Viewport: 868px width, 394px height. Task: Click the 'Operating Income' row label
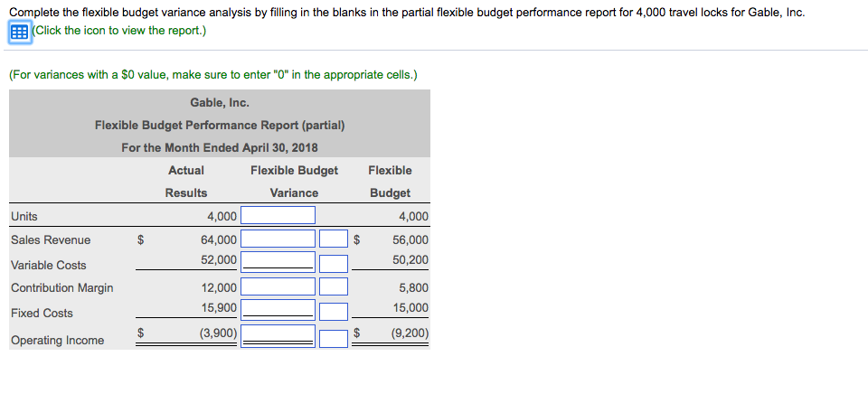[57, 341]
